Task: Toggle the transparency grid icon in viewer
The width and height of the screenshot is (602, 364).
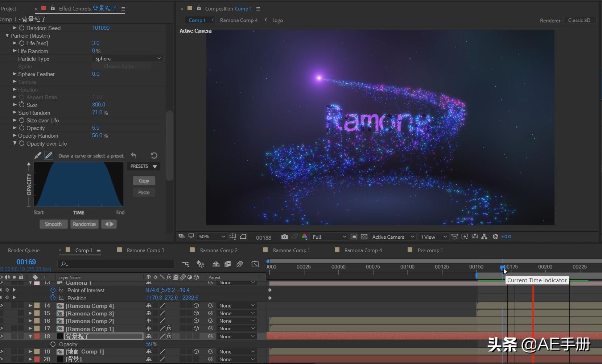Action: [364, 237]
